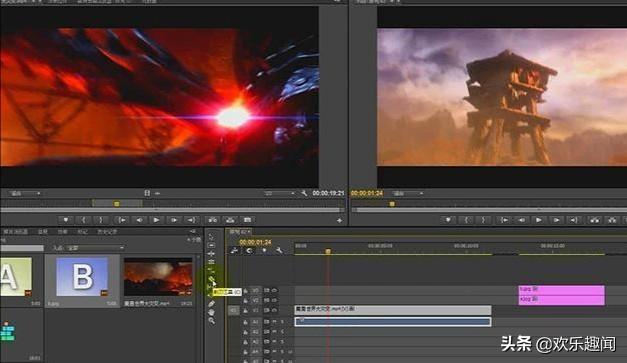The width and height of the screenshot is (627, 363).
Task: Toggle nest sequences insert mode in timeline
Action: [234, 251]
